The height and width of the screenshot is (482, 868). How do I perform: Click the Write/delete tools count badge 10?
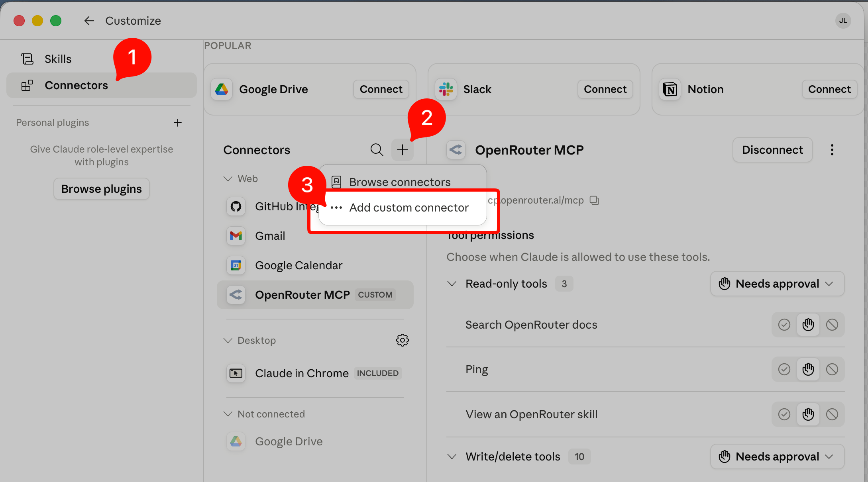click(579, 457)
